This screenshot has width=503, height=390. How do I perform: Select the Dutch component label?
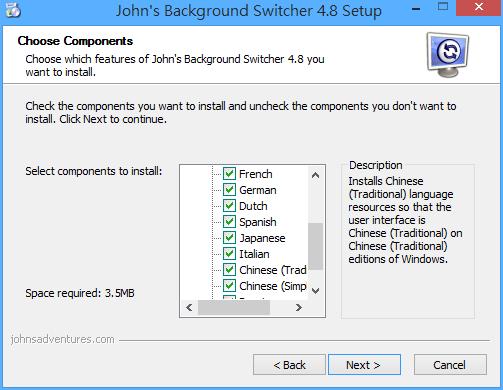tap(253, 206)
